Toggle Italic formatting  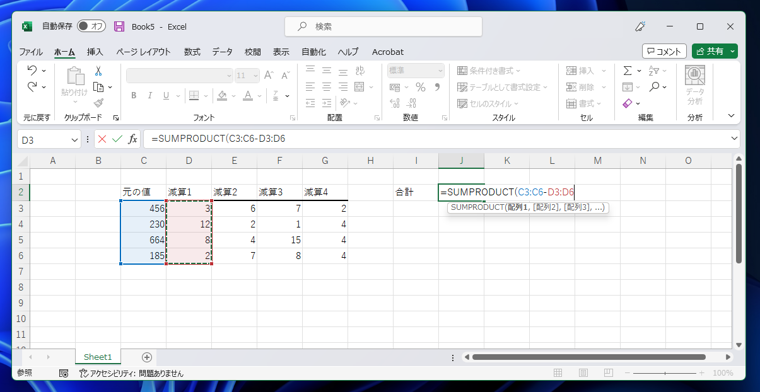(x=150, y=96)
